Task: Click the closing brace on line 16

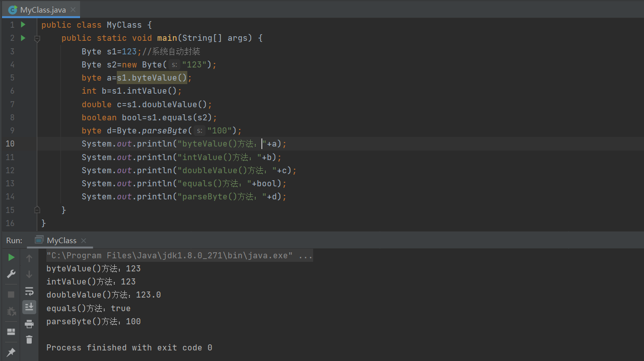Action: coord(44,223)
